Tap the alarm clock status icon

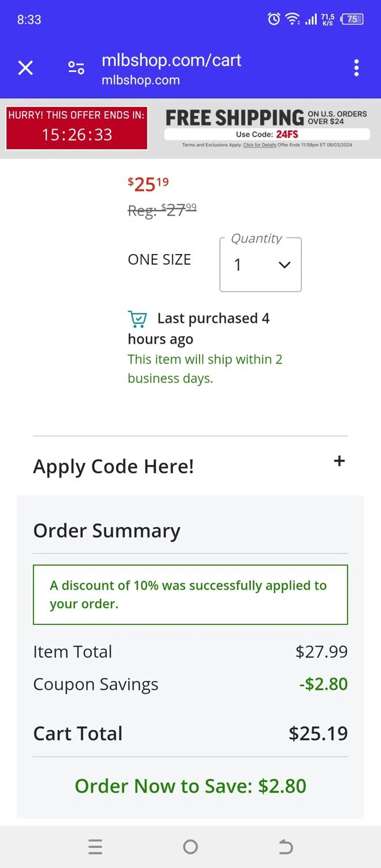(273, 19)
